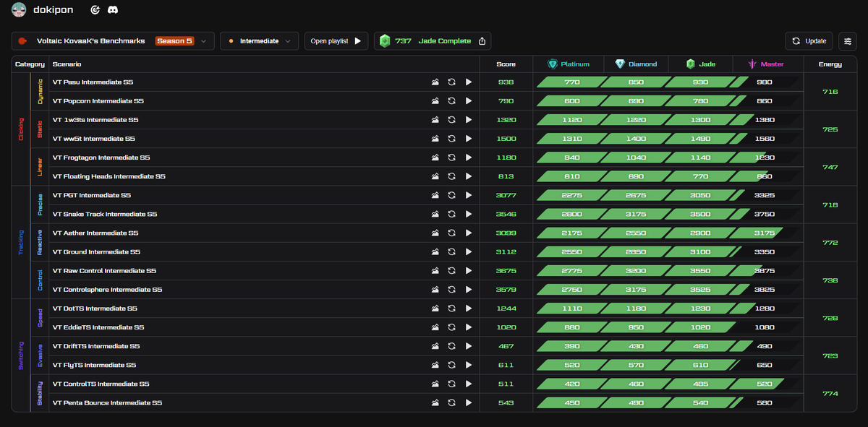
Task: Open the Discord icon link
Action: coord(113,10)
